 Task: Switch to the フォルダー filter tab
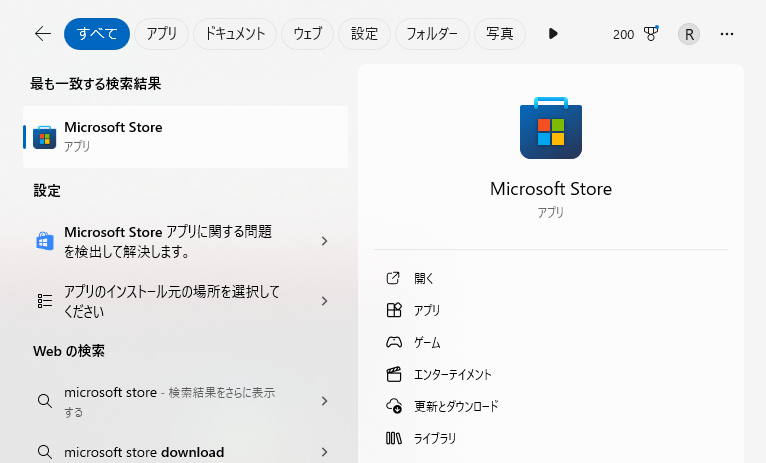[432, 34]
